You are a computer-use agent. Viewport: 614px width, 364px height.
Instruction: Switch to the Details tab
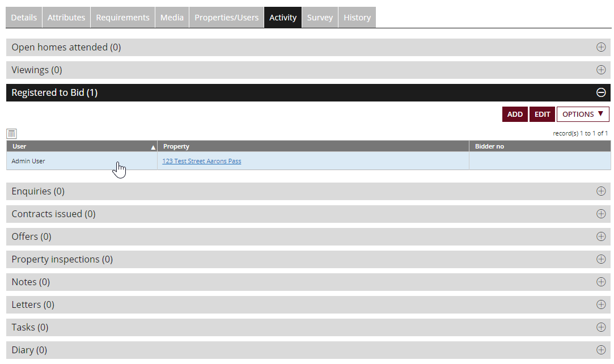(24, 18)
